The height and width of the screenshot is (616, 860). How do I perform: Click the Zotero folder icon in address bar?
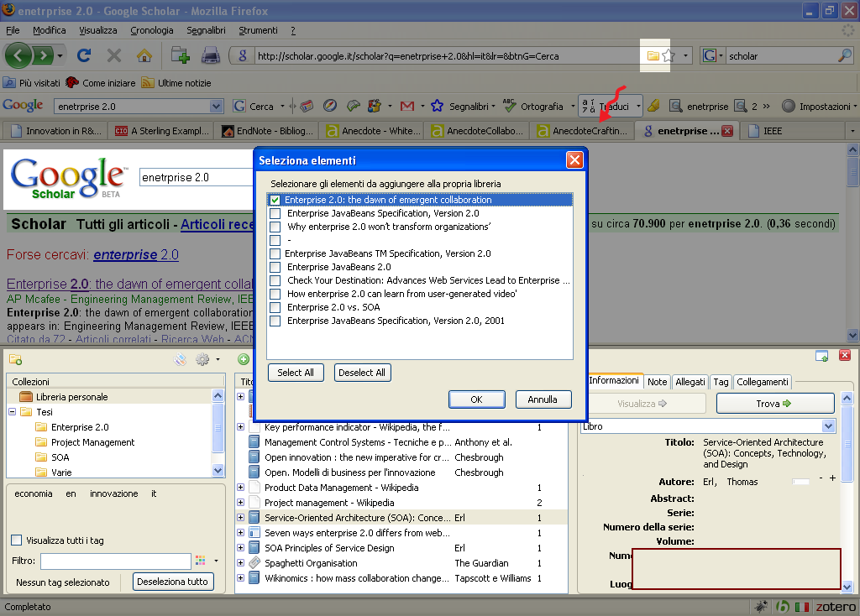coord(653,55)
